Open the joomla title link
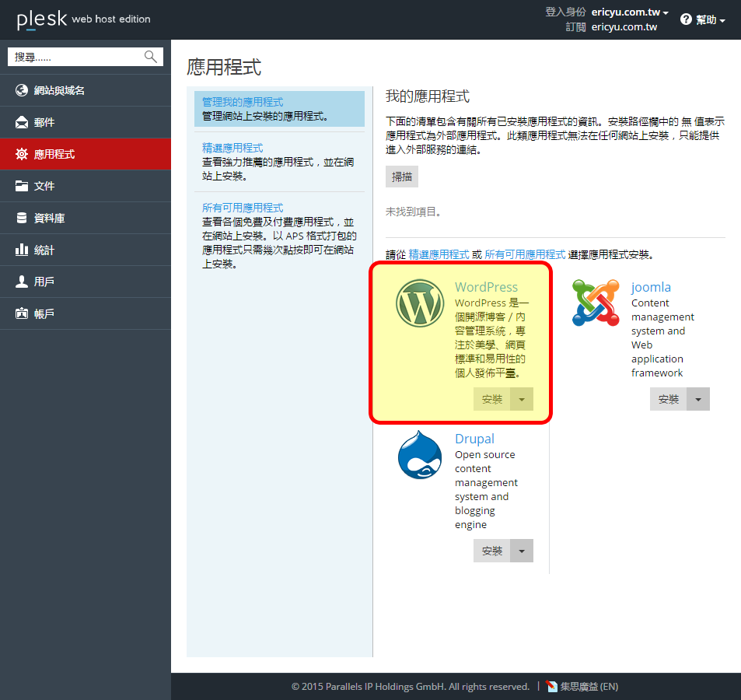Image resolution: width=741 pixels, height=700 pixels. tap(651, 287)
